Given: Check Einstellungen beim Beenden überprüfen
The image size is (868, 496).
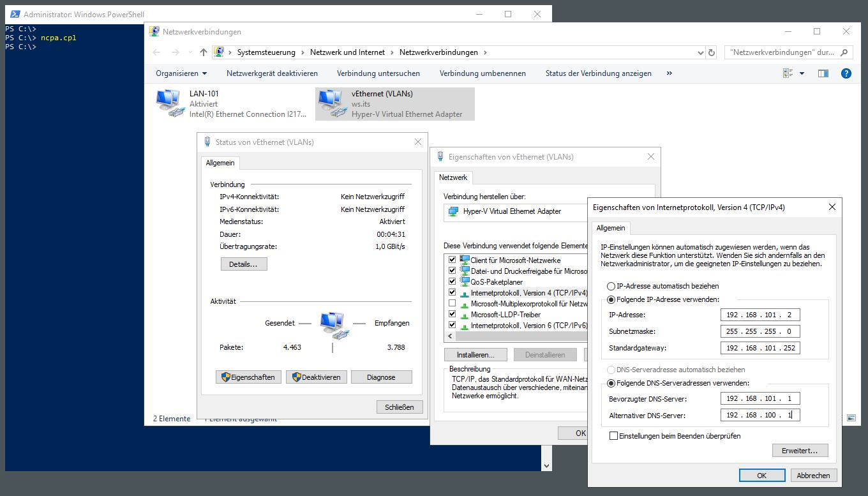Looking at the screenshot, I should click(x=614, y=436).
